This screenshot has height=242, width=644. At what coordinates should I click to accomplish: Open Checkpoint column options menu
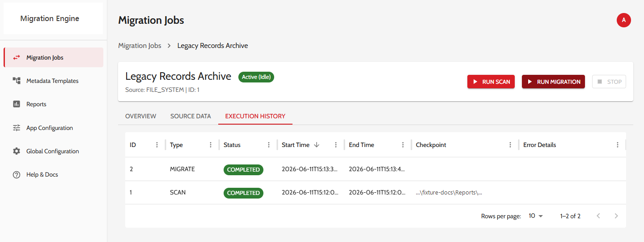coord(510,145)
